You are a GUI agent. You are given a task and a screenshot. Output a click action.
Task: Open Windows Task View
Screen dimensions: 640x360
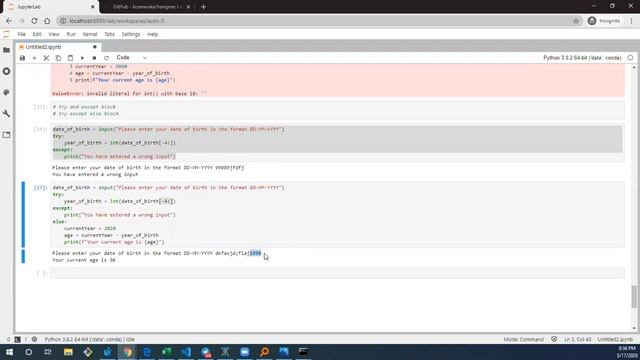pyautogui.click(x=48, y=352)
